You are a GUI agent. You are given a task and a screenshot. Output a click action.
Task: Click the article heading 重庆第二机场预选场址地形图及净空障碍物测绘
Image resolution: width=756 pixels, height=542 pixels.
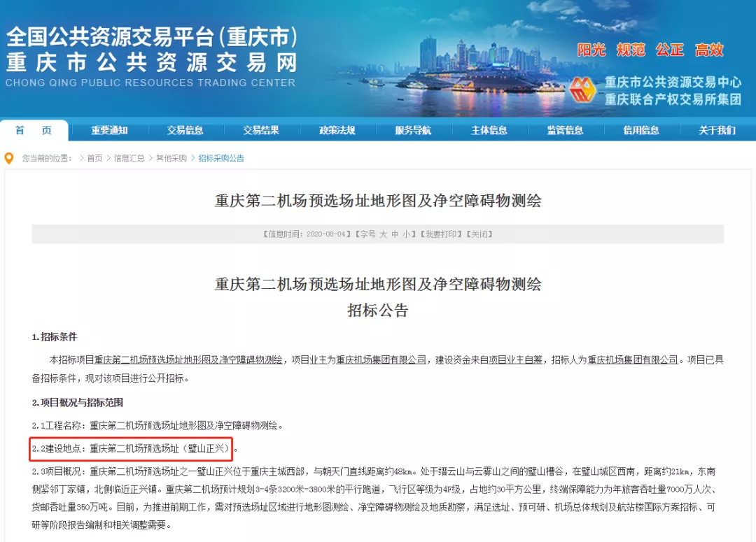point(378,201)
